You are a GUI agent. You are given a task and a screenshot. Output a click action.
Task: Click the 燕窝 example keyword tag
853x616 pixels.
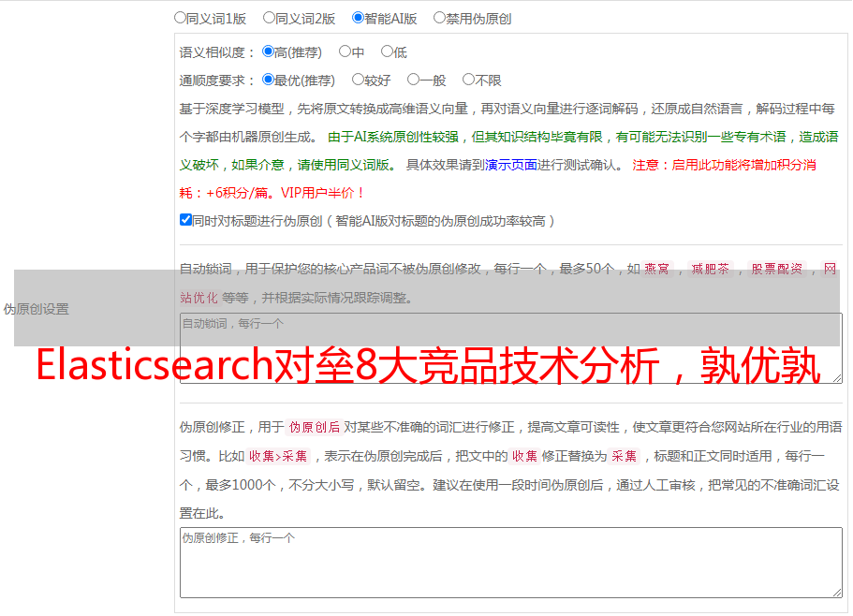point(656,269)
